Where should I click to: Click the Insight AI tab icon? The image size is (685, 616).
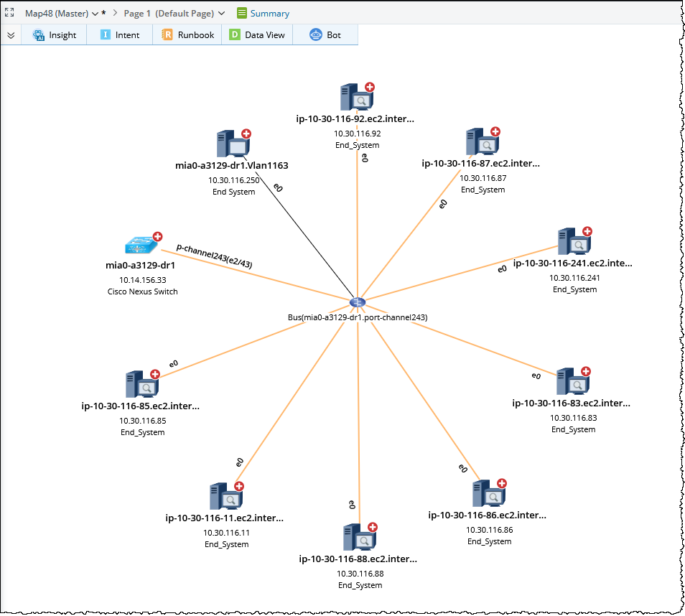(39, 35)
